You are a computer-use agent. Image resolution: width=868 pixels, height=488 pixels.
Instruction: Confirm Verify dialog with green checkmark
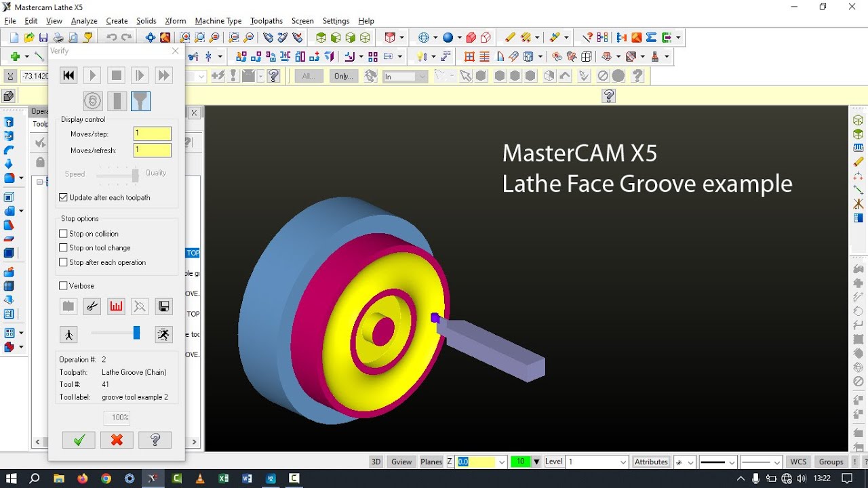click(79, 440)
